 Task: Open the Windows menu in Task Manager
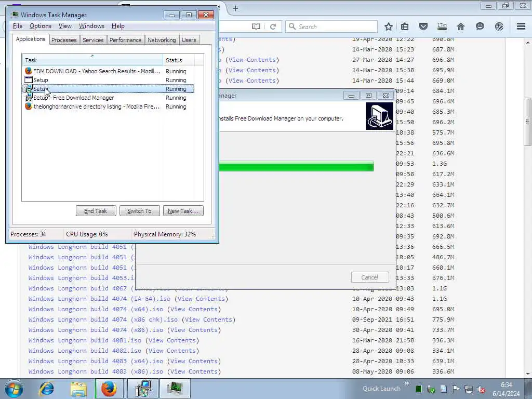click(x=91, y=26)
